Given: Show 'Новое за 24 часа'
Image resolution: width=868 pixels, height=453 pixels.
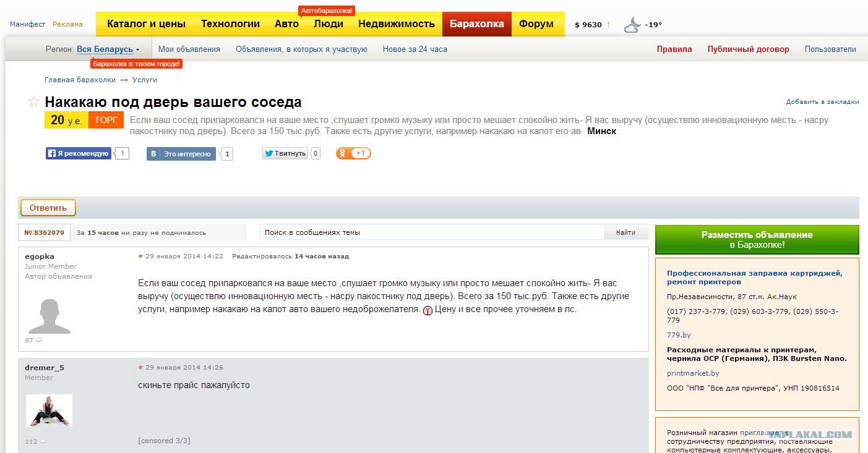Looking at the screenshot, I should pos(415,49).
